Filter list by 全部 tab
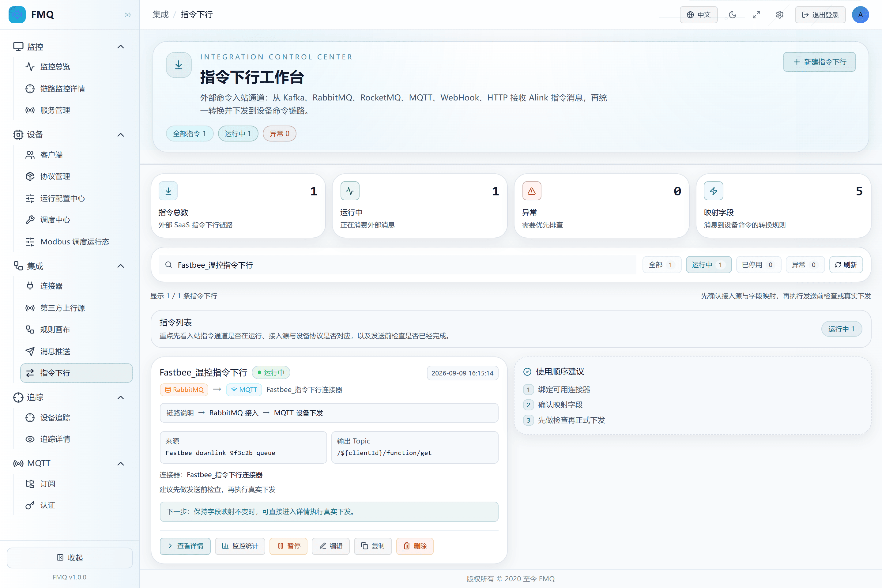This screenshot has height=588, width=882. click(661, 265)
